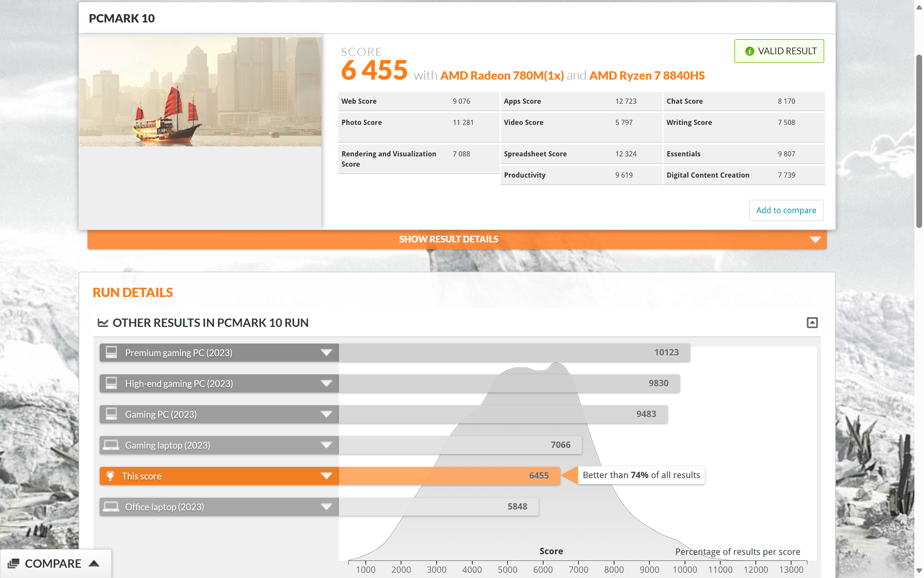Expand Gaming laptop (2023) dropdown arrow
This screenshot has width=924, height=578.
pyautogui.click(x=326, y=445)
